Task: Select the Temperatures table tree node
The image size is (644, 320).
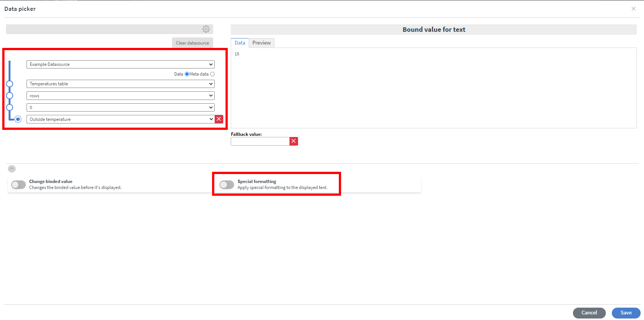Action: click(10, 84)
